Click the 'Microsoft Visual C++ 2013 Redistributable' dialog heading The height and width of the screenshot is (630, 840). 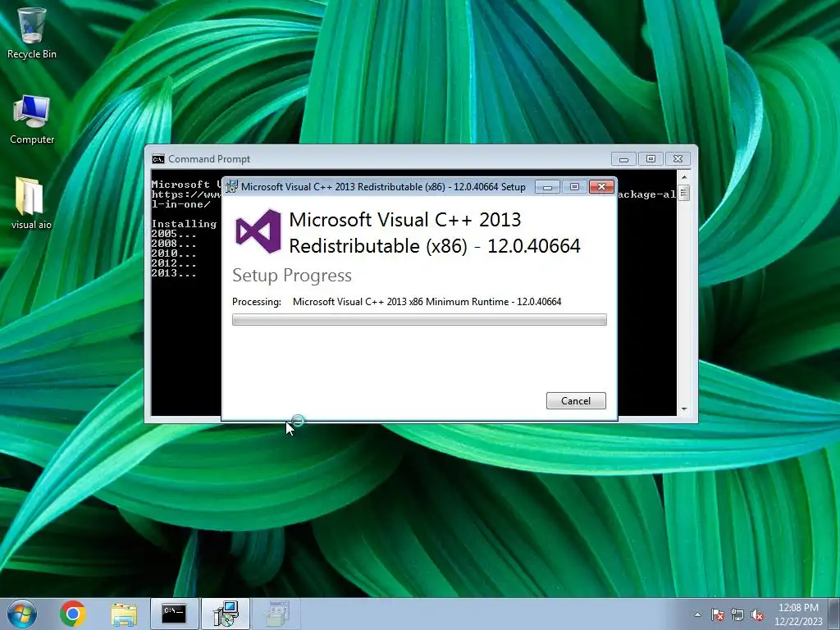(x=435, y=232)
